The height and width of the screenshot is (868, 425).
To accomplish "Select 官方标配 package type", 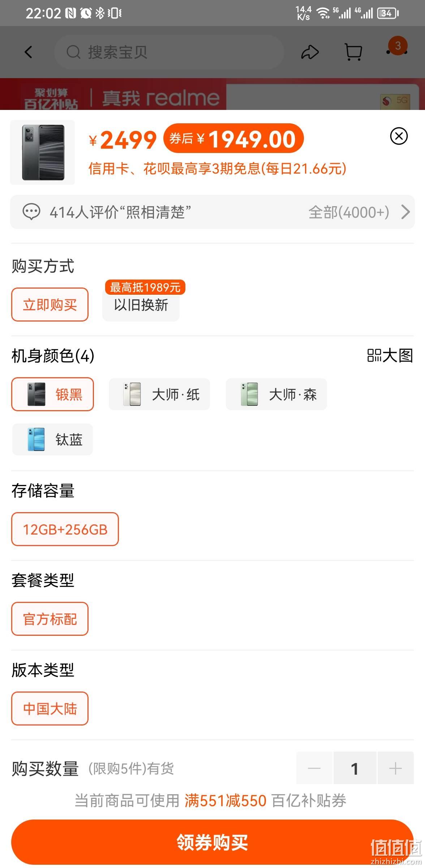I will pyautogui.click(x=50, y=619).
